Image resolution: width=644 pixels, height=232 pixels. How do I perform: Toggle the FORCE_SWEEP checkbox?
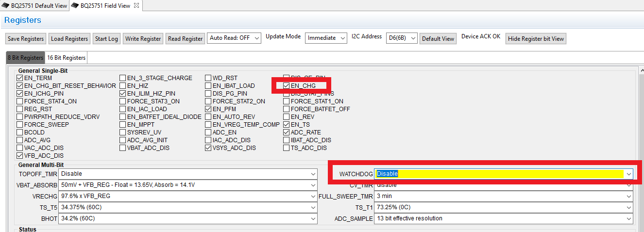(x=20, y=125)
